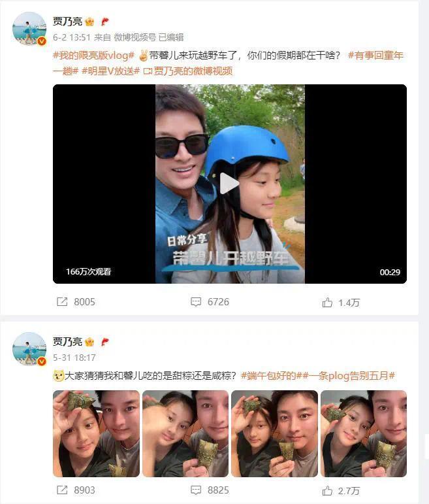This screenshot has width=429, height=504.
Task: Open comments icon showing 6726
Action: 196,302
